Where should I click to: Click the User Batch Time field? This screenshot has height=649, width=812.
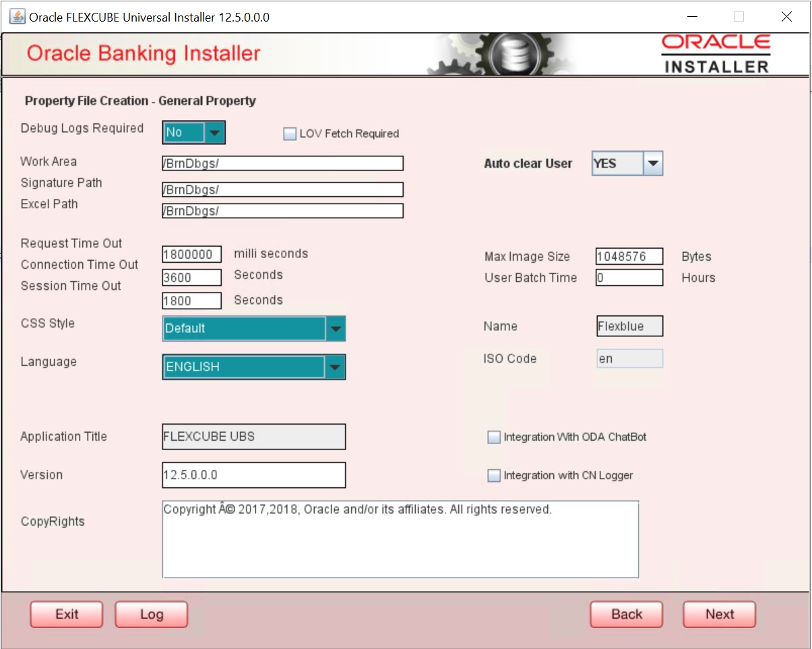pyautogui.click(x=629, y=278)
